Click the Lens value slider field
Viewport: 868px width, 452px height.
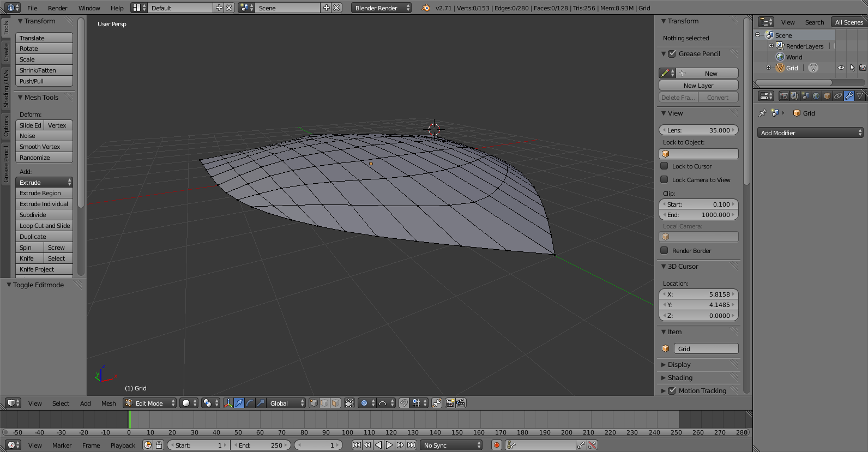698,130
